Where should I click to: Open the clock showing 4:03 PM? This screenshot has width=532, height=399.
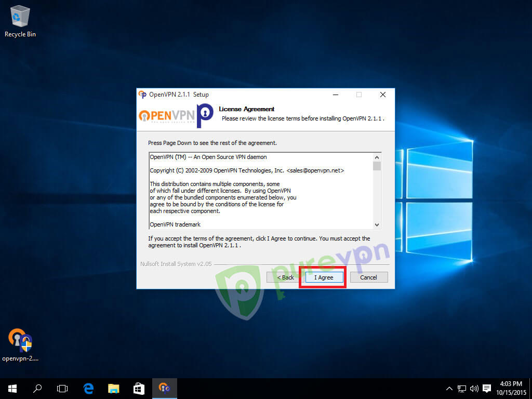(x=511, y=389)
